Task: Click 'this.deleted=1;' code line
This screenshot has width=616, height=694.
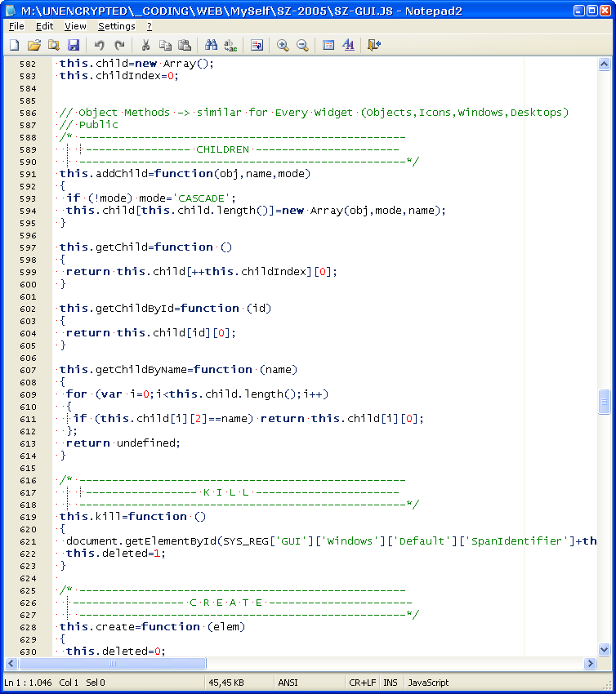Action: (115, 554)
